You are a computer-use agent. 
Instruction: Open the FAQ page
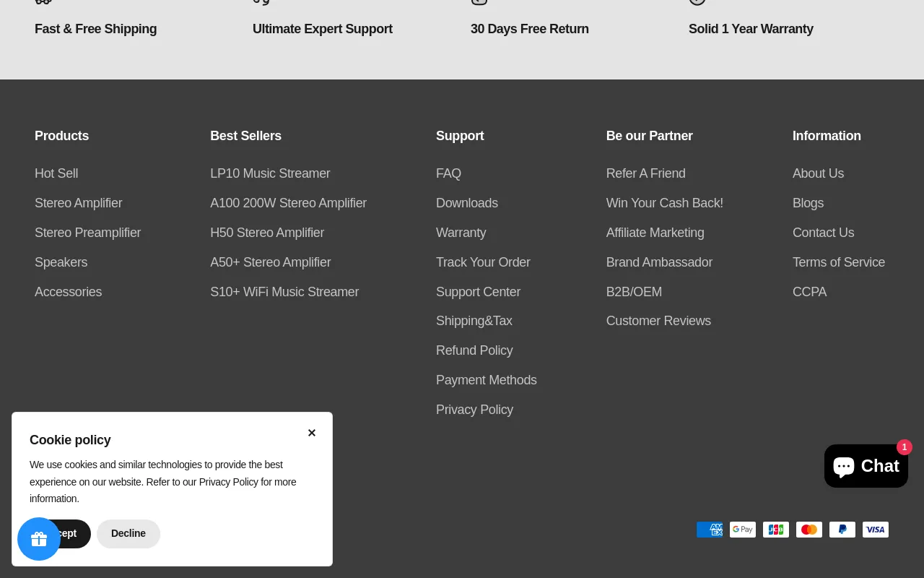pyautogui.click(x=448, y=173)
